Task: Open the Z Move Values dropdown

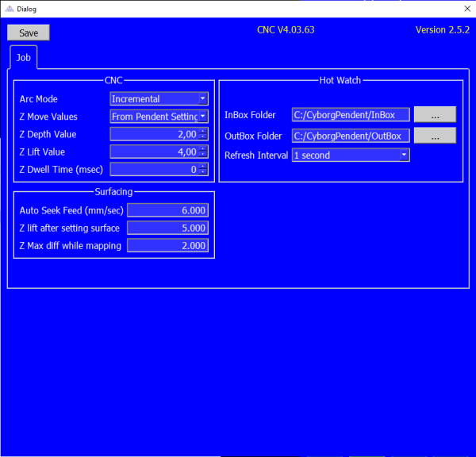Action: [x=159, y=117]
